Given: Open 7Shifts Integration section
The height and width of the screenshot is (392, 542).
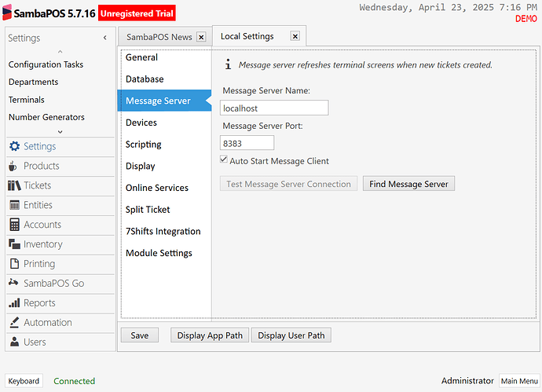Looking at the screenshot, I should tap(164, 231).
